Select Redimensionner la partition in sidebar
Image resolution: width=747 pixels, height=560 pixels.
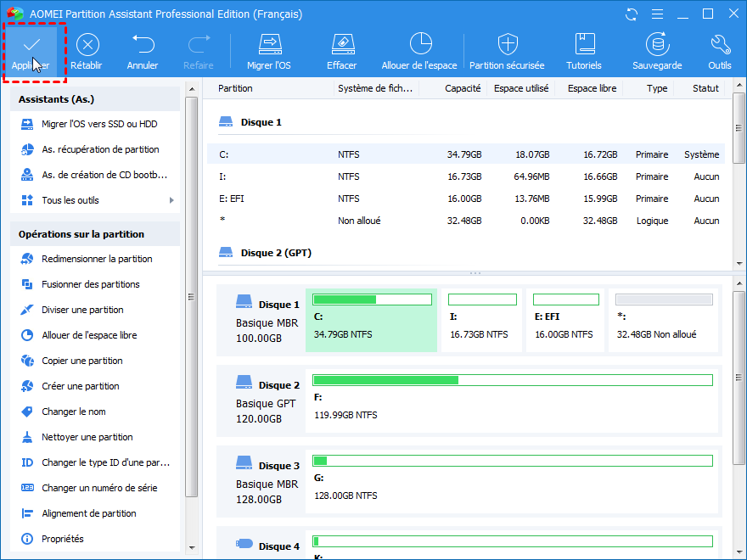[x=97, y=259]
